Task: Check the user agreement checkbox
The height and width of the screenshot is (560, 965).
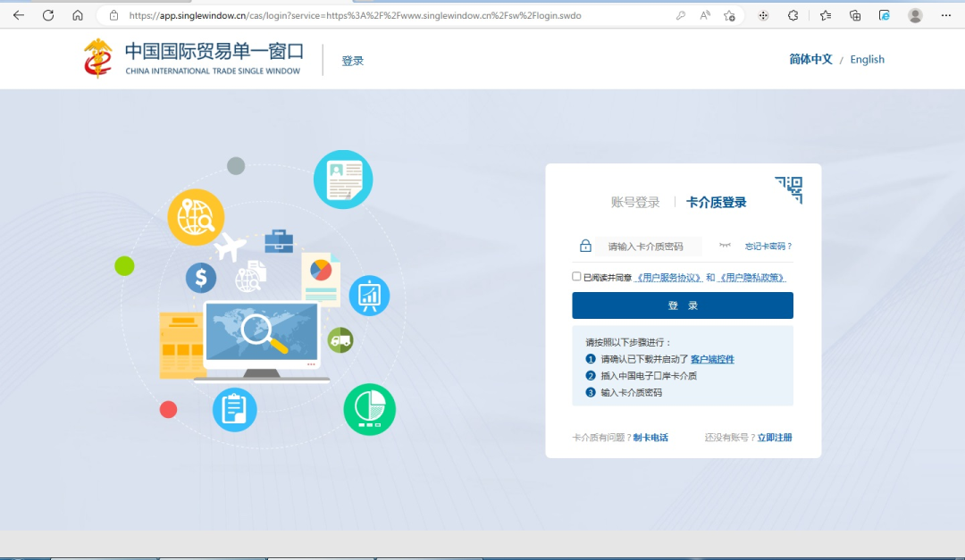Action: click(576, 277)
